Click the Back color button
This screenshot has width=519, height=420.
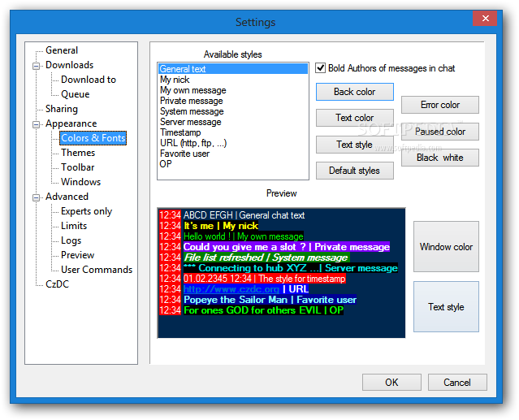point(354,92)
